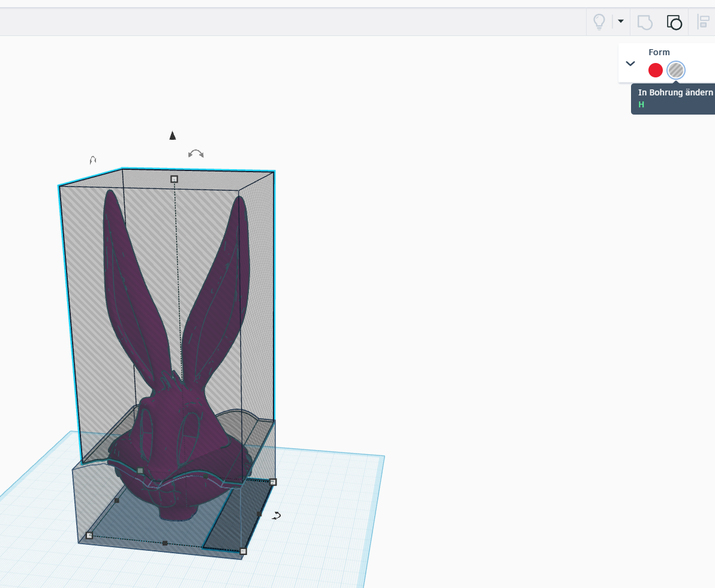Open the dropdown arrow beside the lightbulb

[x=621, y=21]
